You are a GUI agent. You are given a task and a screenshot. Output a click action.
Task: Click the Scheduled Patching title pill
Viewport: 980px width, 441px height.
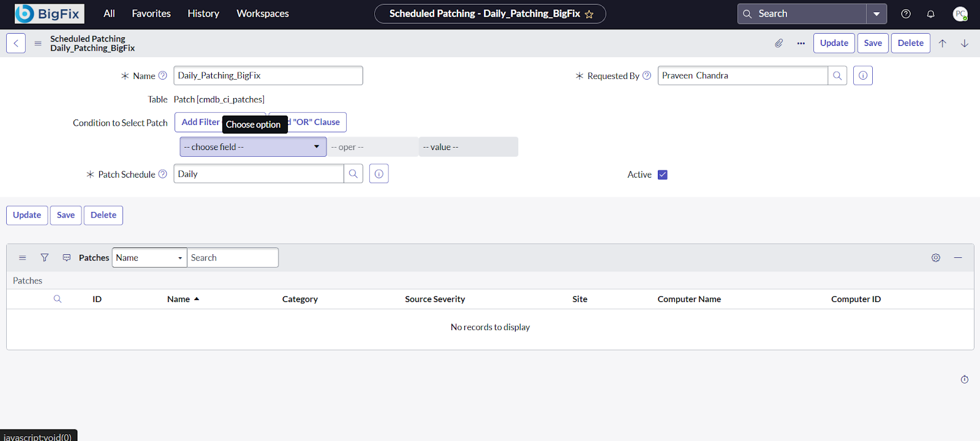(490, 13)
